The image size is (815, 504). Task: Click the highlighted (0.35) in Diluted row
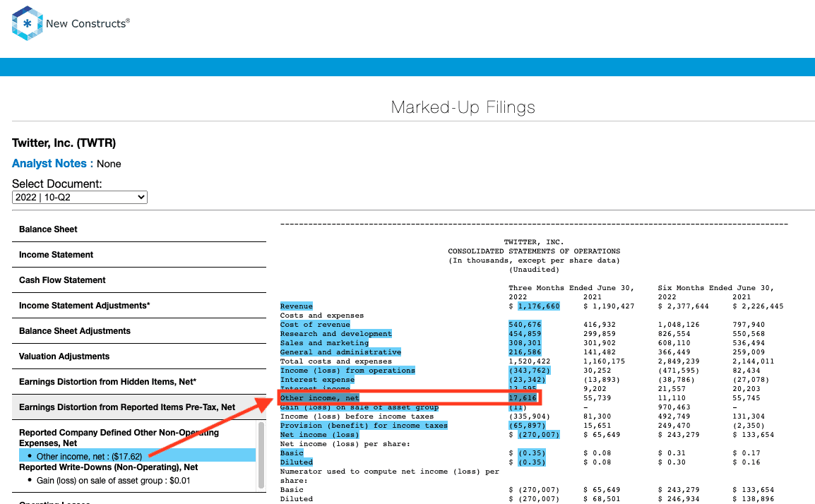tap(532, 462)
